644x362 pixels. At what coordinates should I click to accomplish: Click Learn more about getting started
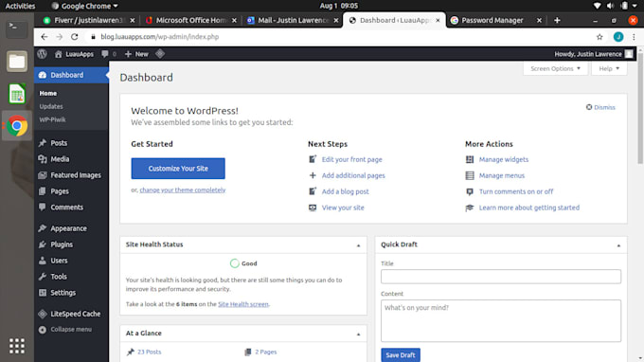coord(529,208)
